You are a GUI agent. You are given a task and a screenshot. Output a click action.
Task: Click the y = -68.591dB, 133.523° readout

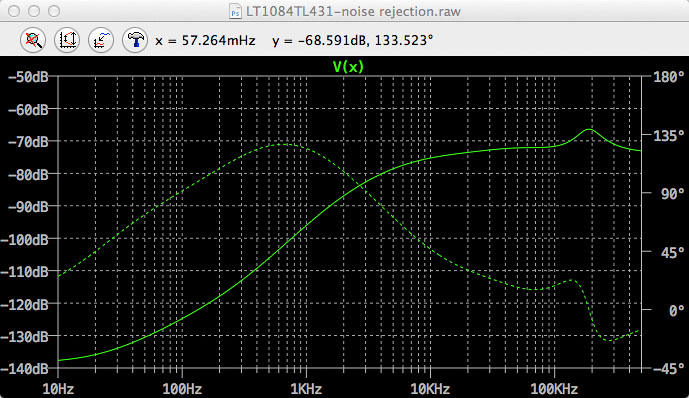(x=353, y=40)
